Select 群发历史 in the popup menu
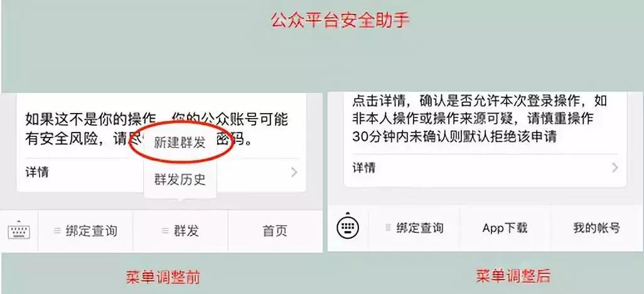This screenshot has width=644, height=294. click(180, 180)
